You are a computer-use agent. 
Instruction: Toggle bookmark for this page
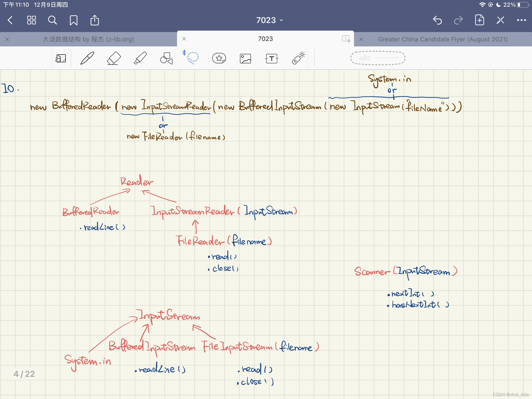coord(74,20)
